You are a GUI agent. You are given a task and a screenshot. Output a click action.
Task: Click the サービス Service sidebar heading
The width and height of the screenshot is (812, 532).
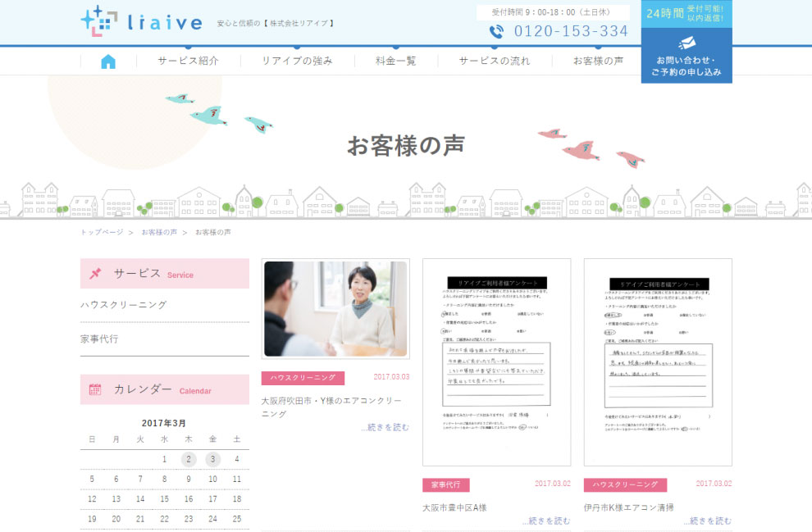165,273
